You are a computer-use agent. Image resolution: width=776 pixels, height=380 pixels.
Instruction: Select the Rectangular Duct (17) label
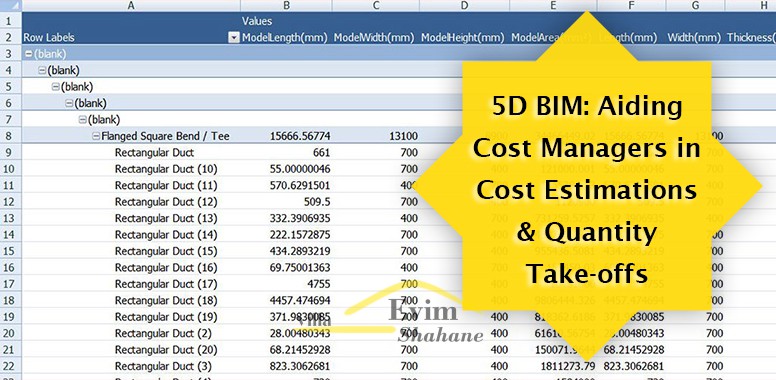pos(166,284)
